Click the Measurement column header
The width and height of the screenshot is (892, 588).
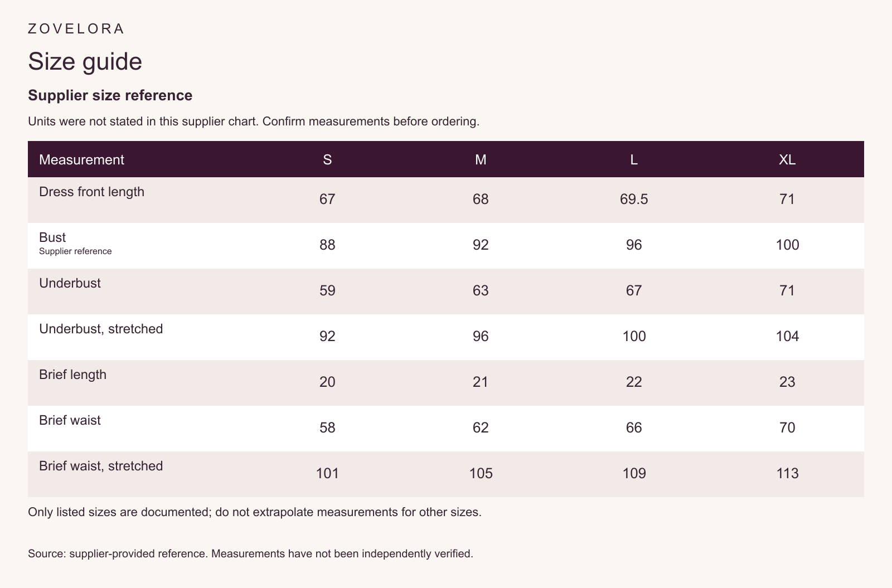81,159
